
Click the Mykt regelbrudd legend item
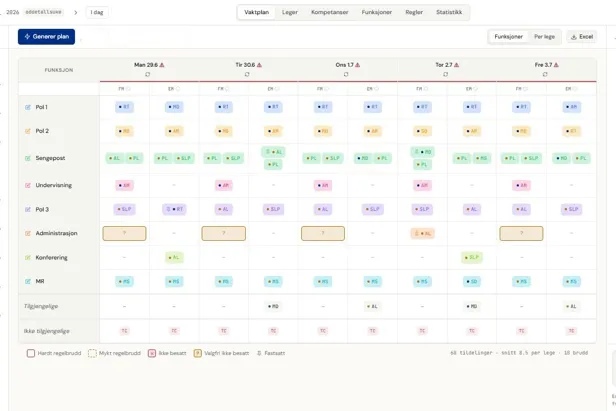[114, 353]
